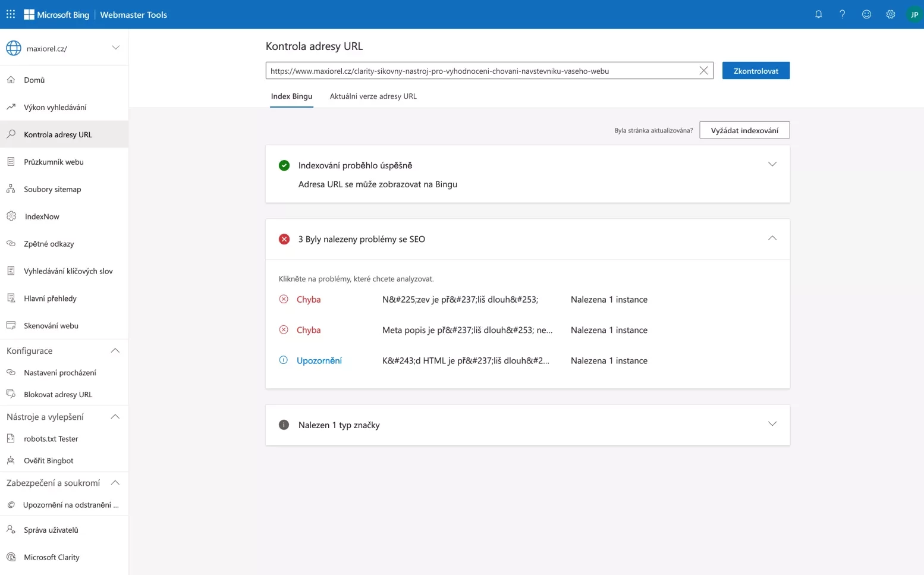The image size is (924, 575).
Task: Click the Hlavní přehledy icon
Action: [x=11, y=299]
